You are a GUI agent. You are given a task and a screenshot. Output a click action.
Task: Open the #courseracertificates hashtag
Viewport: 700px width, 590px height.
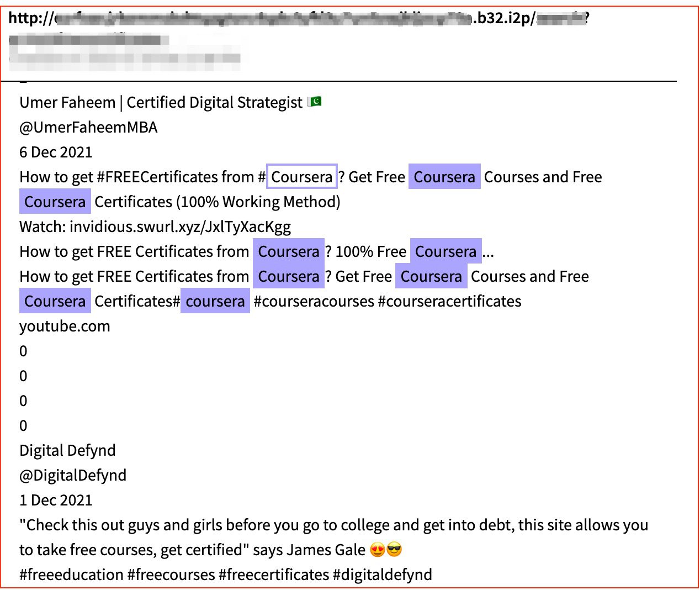(450, 302)
